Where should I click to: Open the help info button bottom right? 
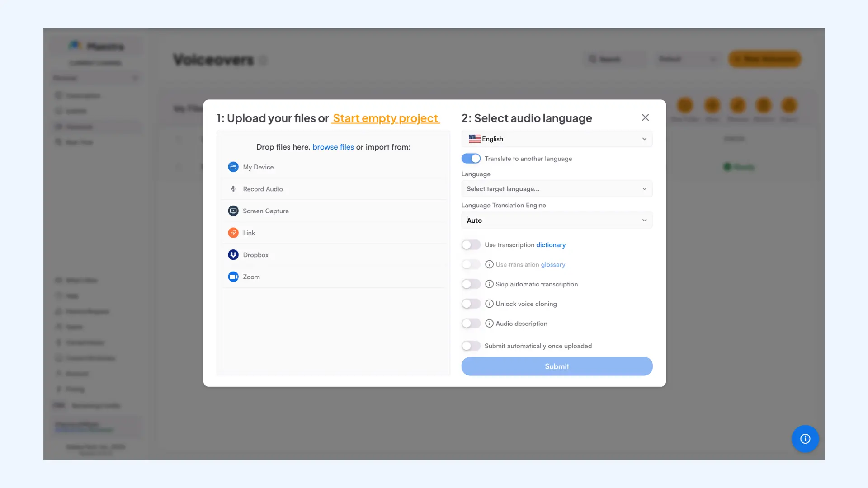805,439
